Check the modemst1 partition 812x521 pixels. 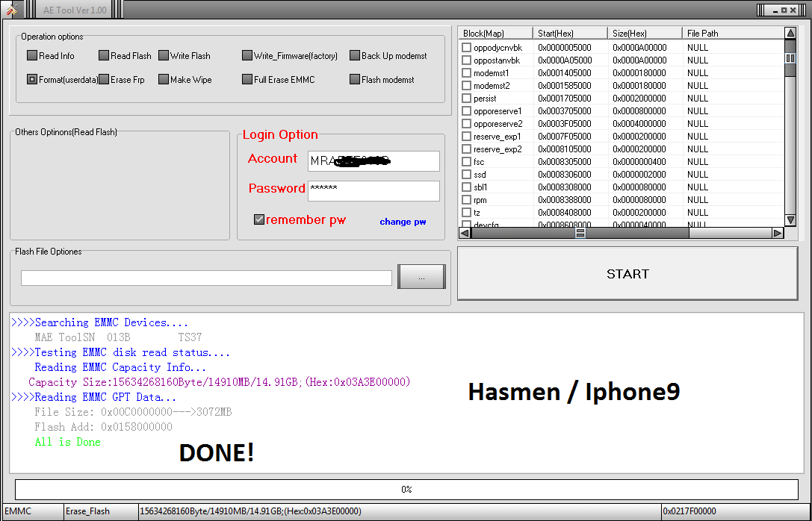coord(467,73)
